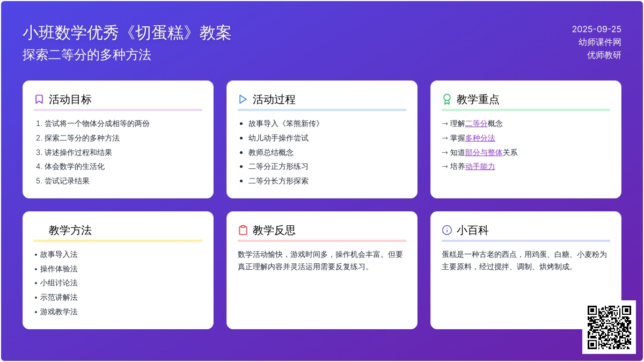
Task: Follow the 部分与整体 link
Action: coord(484,152)
